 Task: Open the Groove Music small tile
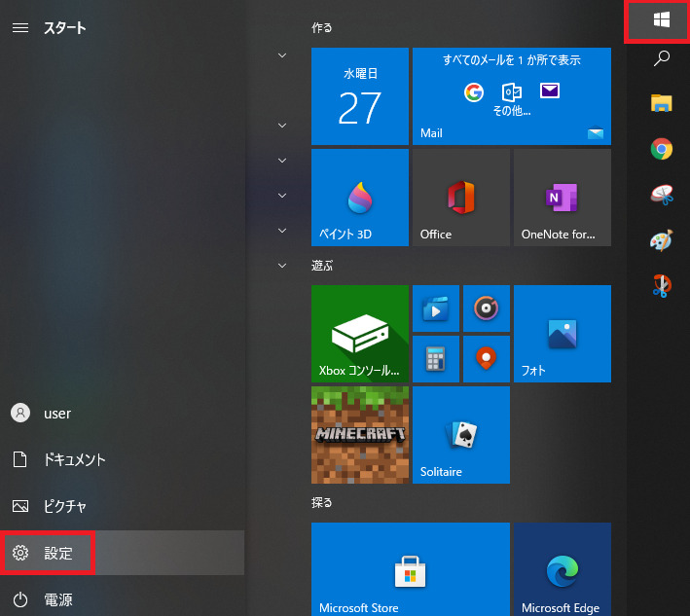click(487, 308)
